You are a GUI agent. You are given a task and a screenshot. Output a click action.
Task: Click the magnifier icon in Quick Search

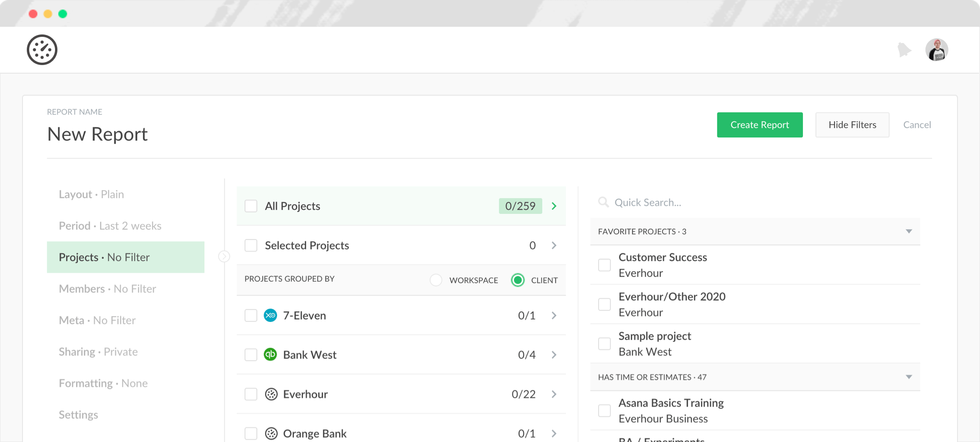[603, 202]
